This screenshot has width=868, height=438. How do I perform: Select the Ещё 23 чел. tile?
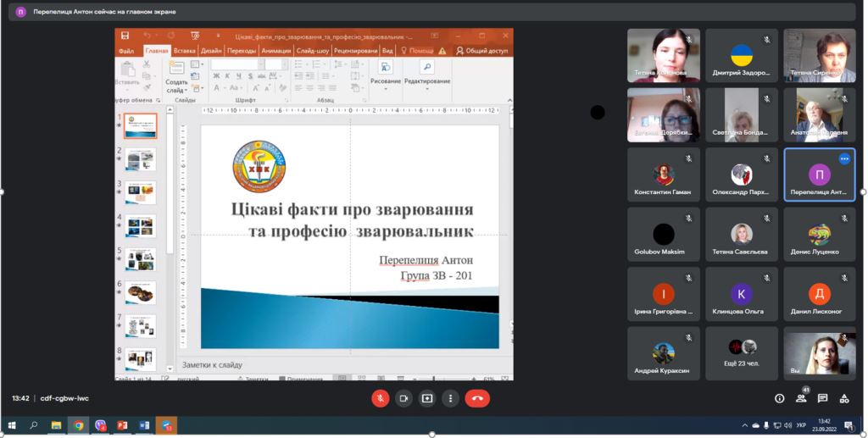[x=741, y=353]
